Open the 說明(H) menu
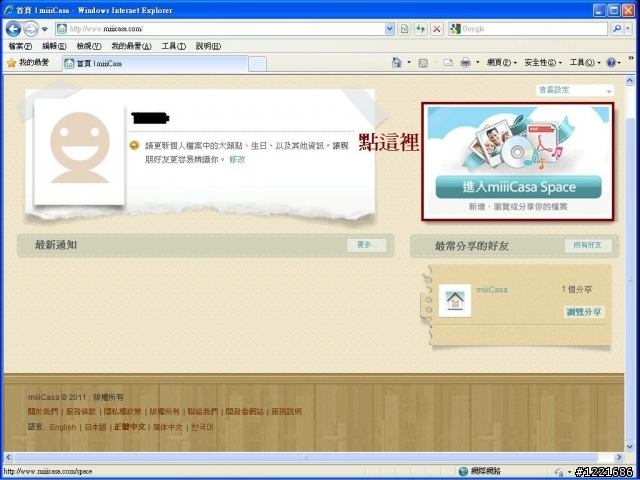This screenshot has width=640, height=480. [x=208, y=46]
